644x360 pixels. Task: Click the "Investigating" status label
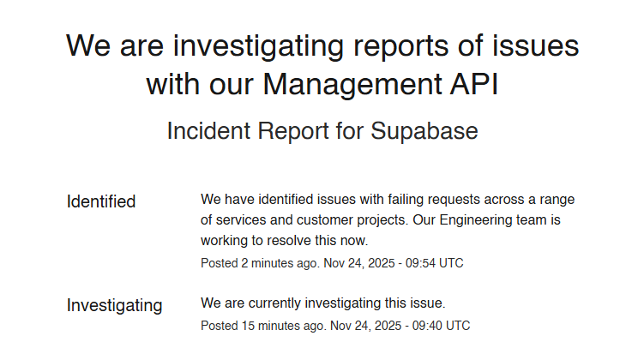[114, 305]
